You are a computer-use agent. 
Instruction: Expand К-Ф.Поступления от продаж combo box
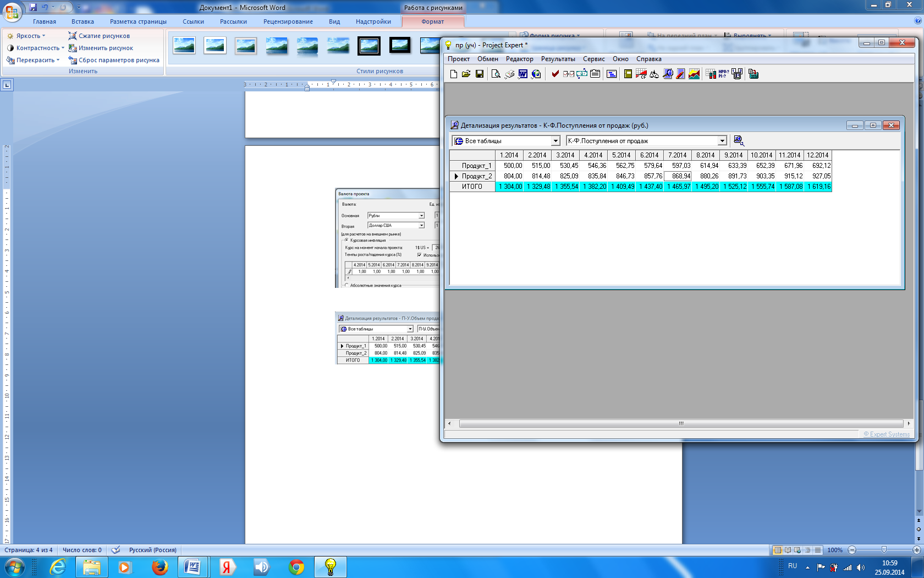coord(722,141)
